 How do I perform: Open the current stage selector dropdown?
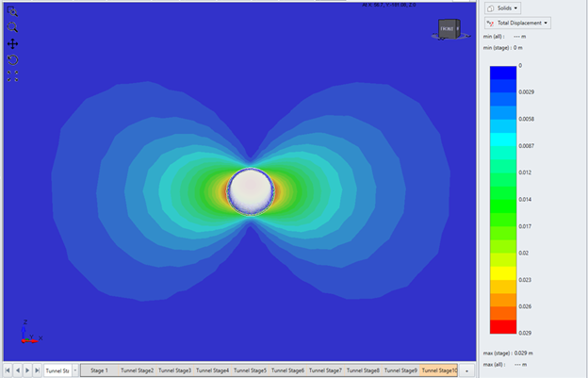point(75,370)
